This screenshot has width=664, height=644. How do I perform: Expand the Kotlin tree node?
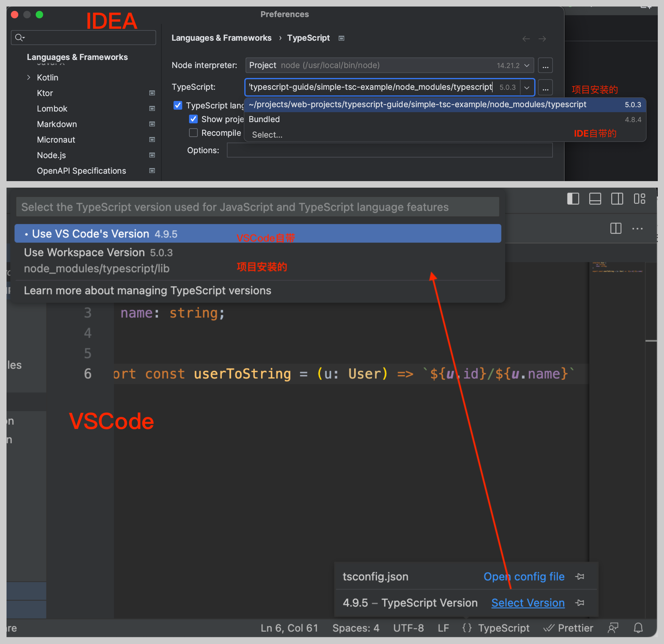[29, 77]
